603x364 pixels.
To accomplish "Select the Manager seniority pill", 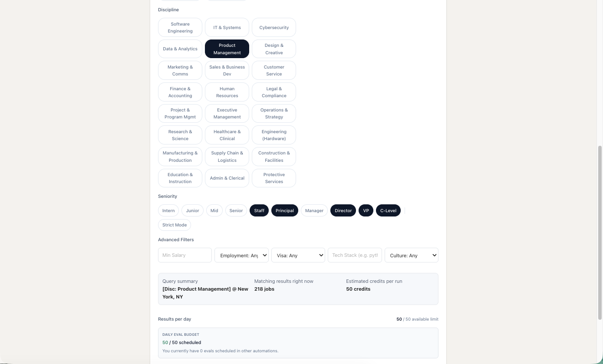I will point(314,210).
